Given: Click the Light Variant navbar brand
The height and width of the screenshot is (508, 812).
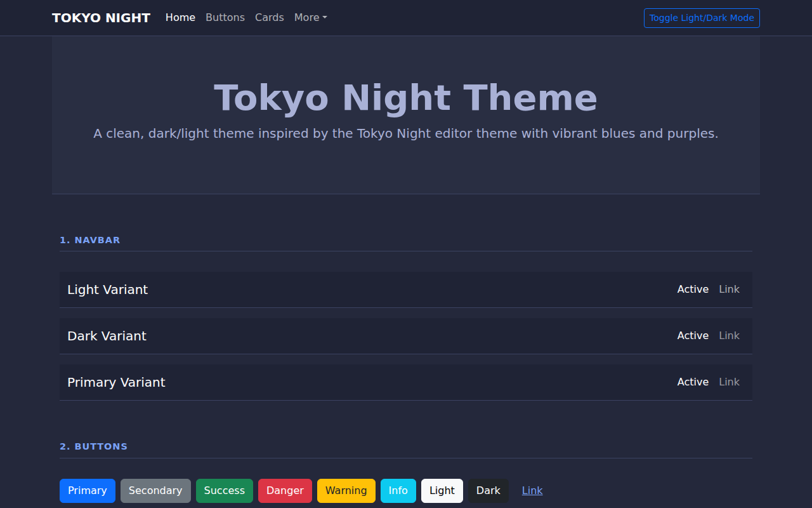Looking at the screenshot, I should tap(108, 290).
